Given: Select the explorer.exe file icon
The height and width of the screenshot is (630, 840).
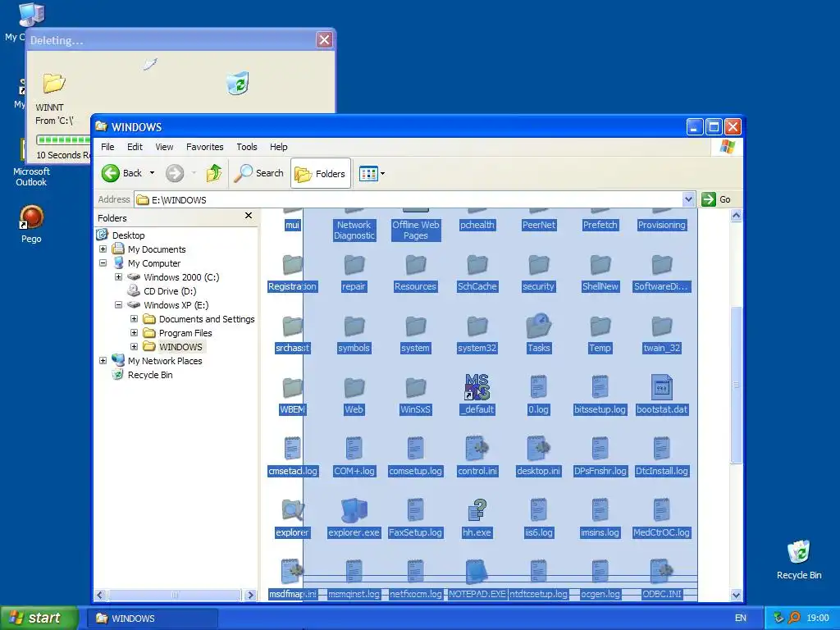Looking at the screenshot, I should 354,510.
